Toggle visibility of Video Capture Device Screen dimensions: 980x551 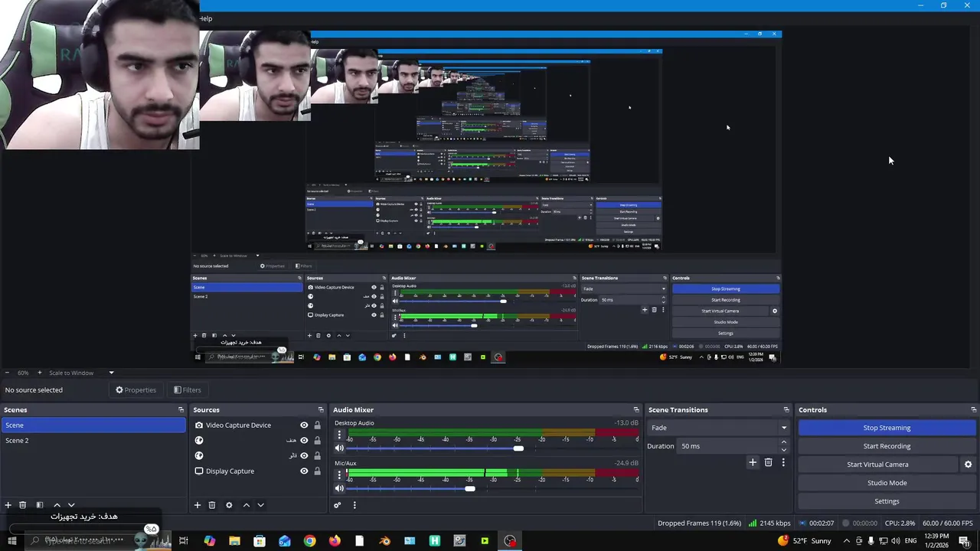(304, 425)
